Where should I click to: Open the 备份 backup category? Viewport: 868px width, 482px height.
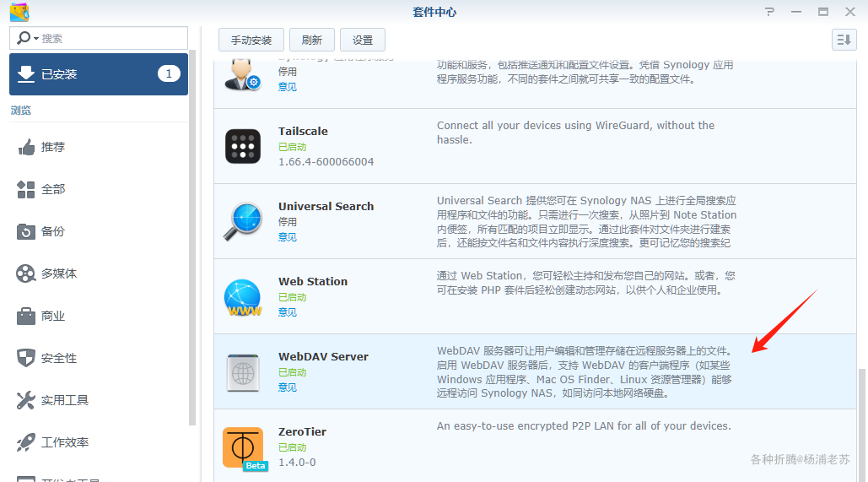coord(99,231)
